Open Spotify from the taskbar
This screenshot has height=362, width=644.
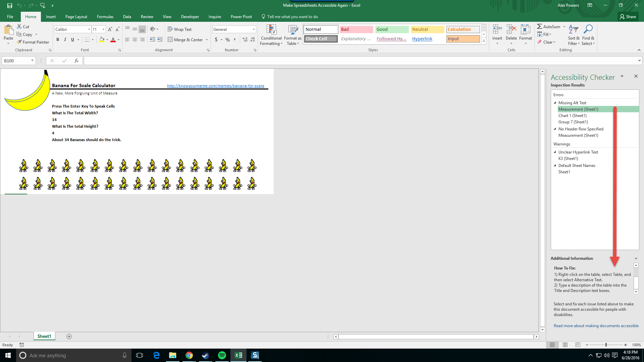(x=222, y=355)
